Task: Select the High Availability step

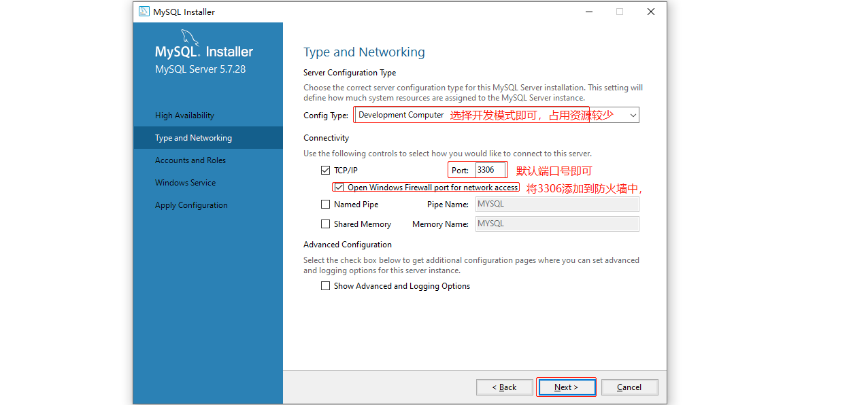Action: click(x=184, y=116)
